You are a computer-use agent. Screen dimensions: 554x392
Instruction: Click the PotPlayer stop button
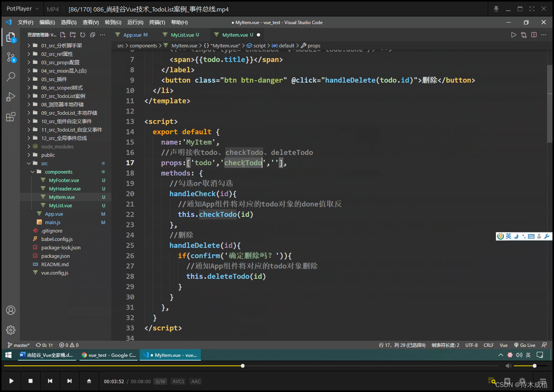tap(31, 381)
